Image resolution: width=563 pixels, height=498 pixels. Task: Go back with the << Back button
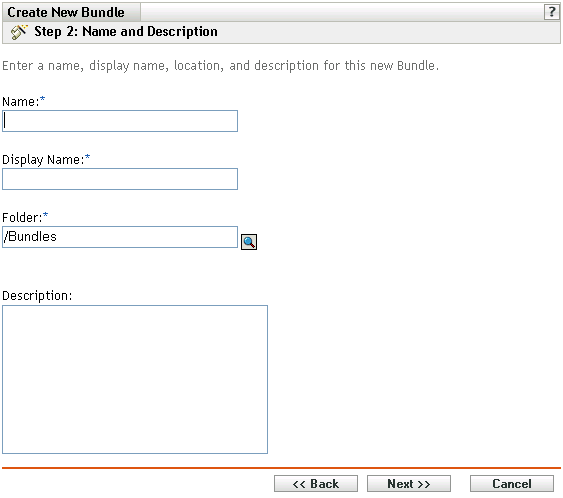tap(316, 484)
